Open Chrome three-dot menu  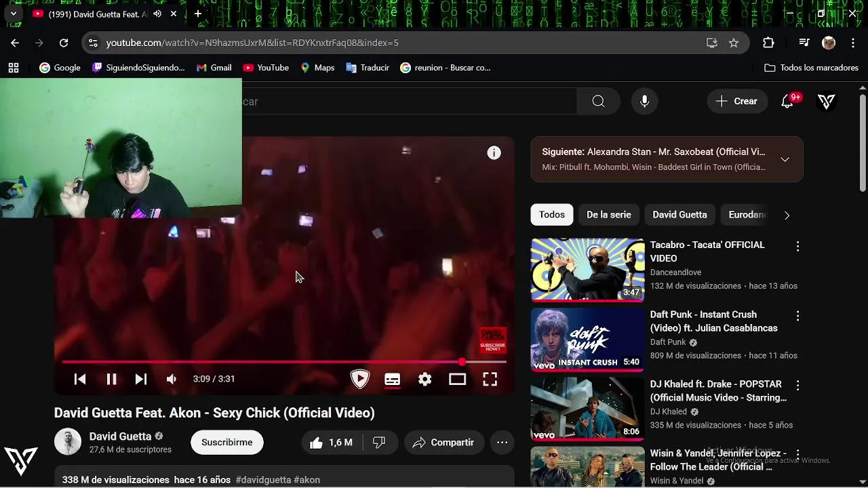click(x=852, y=43)
